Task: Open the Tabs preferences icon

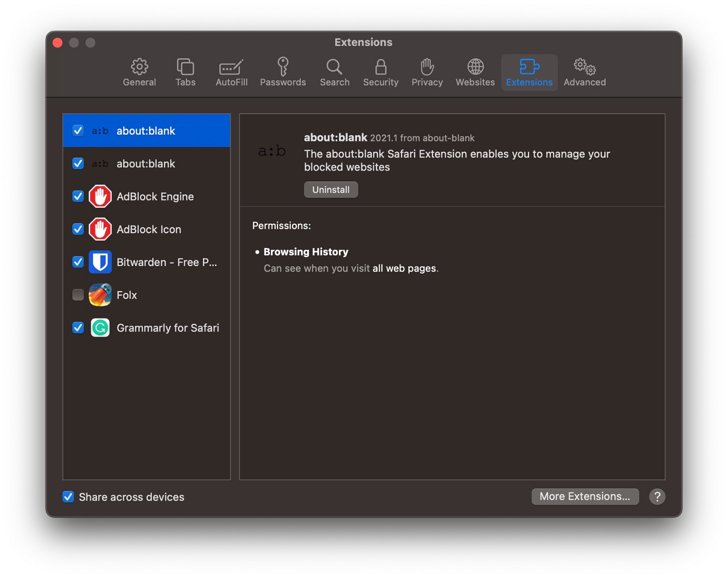Action: click(x=185, y=67)
